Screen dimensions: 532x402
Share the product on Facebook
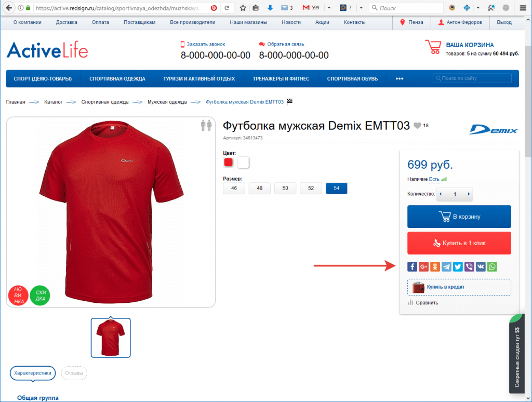412,266
